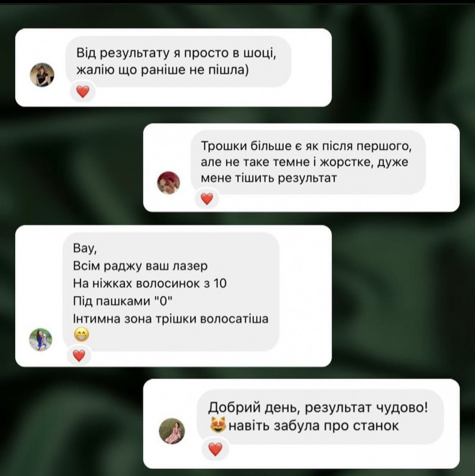Click text 'жалію що раніше не пішла)'
Screen dimensions: 475x476
(162, 70)
